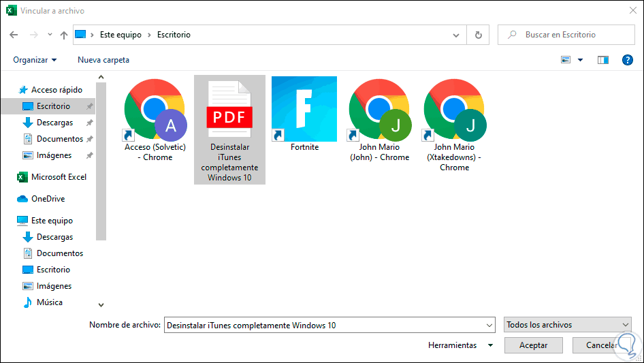Select OneDrive in the sidebar
Screen dimensions: 644x363
[x=41, y=199]
